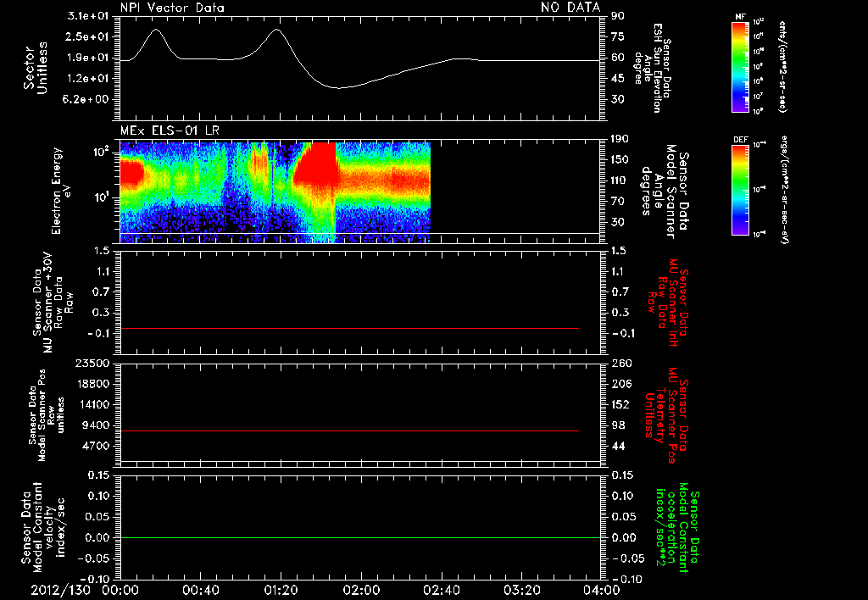Click the "ESH Sun Elevation Angle" axis label
The height and width of the screenshot is (600, 868).
[x=652, y=68]
